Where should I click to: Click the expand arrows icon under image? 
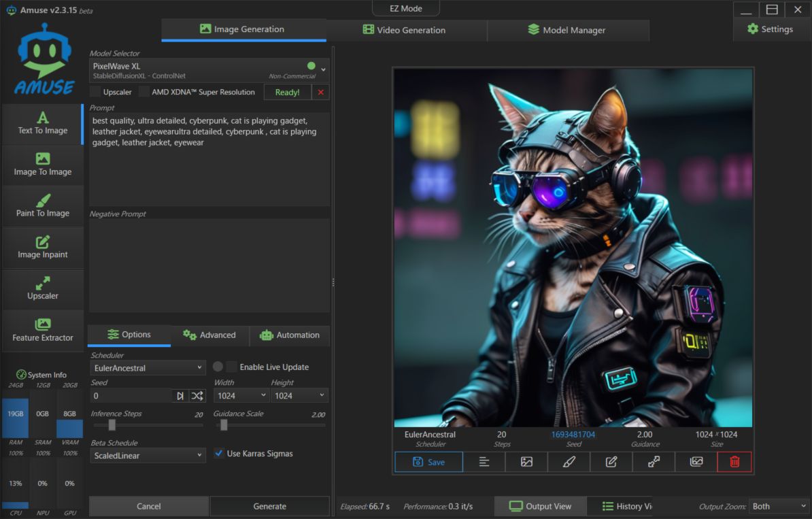pyautogui.click(x=654, y=462)
